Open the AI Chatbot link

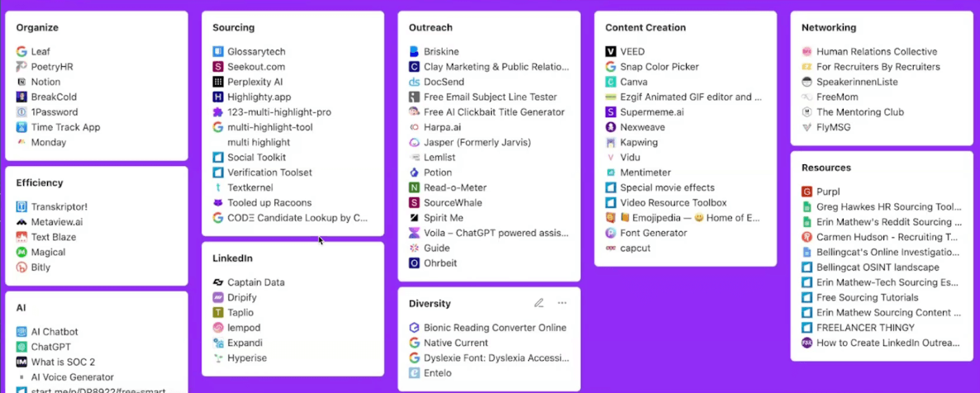coord(55,332)
